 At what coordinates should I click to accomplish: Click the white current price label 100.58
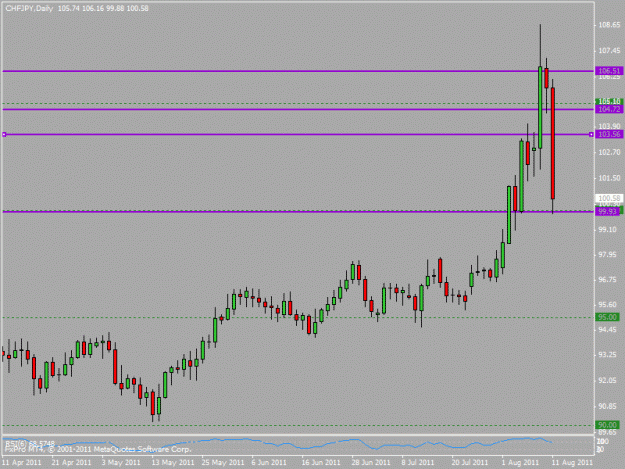(609, 198)
